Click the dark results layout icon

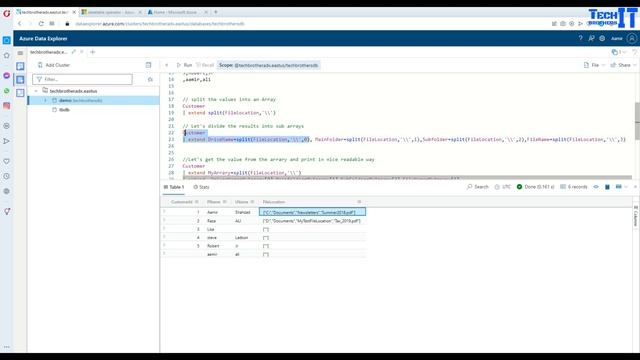607,187
